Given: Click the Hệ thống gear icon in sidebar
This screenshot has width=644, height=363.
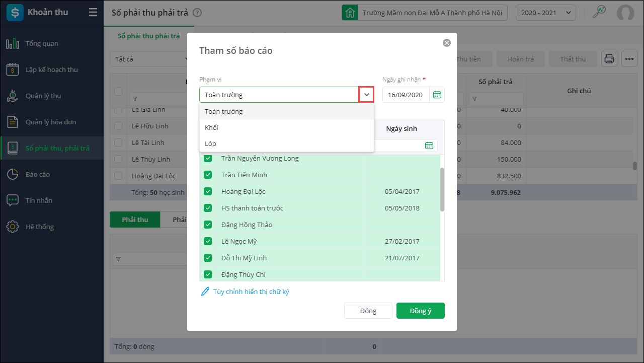Looking at the screenshot, I should (x=13, y=227).
